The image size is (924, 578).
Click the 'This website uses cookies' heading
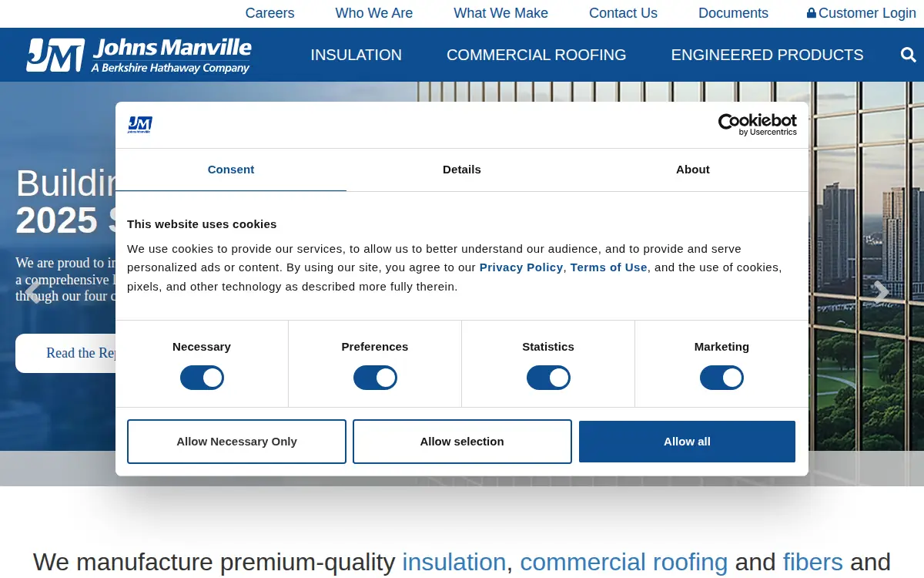pos(202,224)
